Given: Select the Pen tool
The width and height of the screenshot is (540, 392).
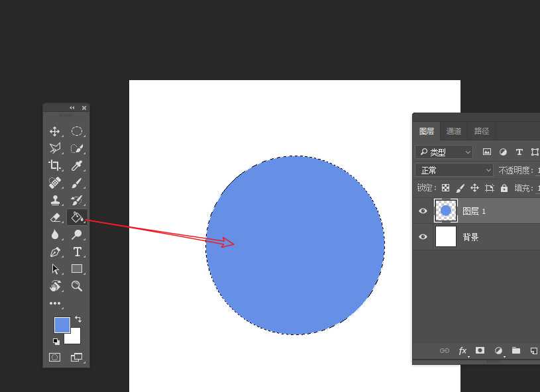Looking at the screenshot, I should [55, 252].
